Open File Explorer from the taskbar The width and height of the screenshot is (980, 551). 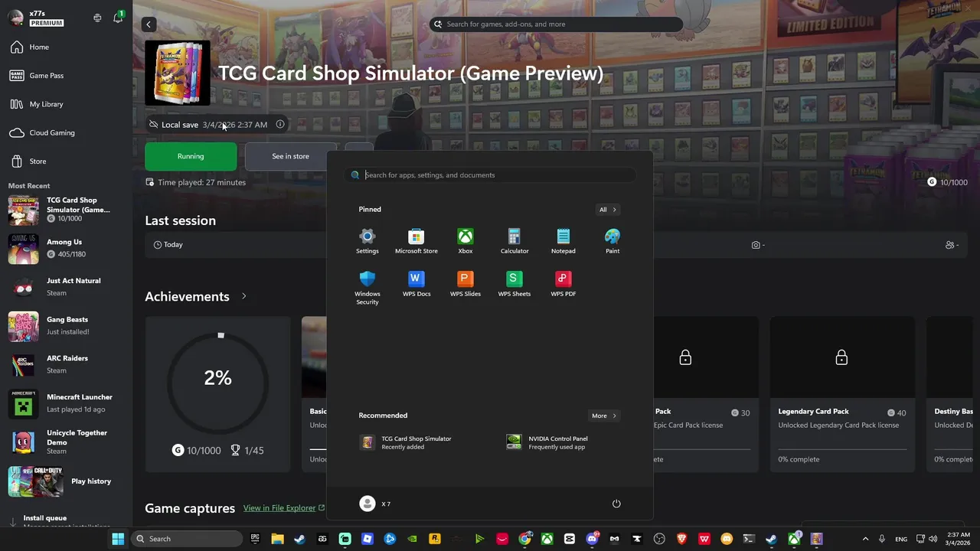click(x=277, y=539)
